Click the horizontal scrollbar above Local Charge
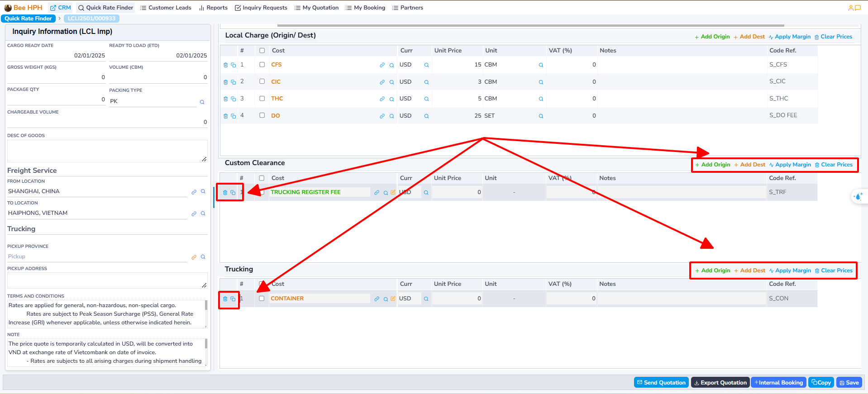 tap(530, 25)
